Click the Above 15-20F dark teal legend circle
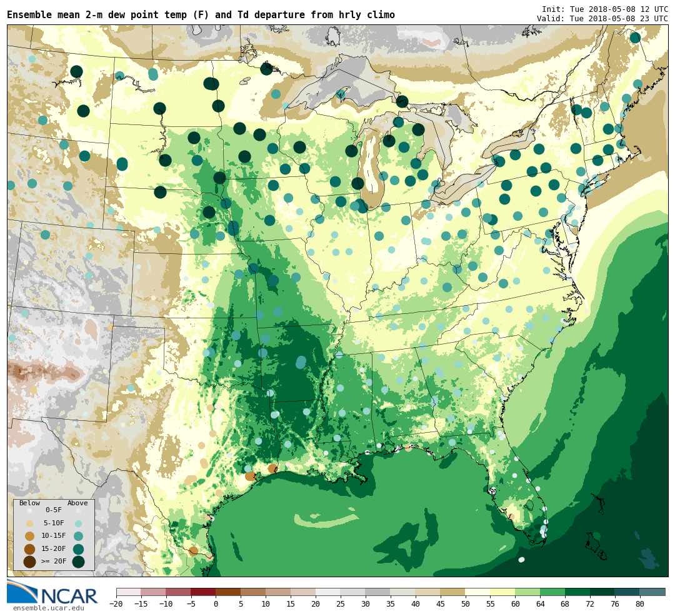 click(78, 549)
